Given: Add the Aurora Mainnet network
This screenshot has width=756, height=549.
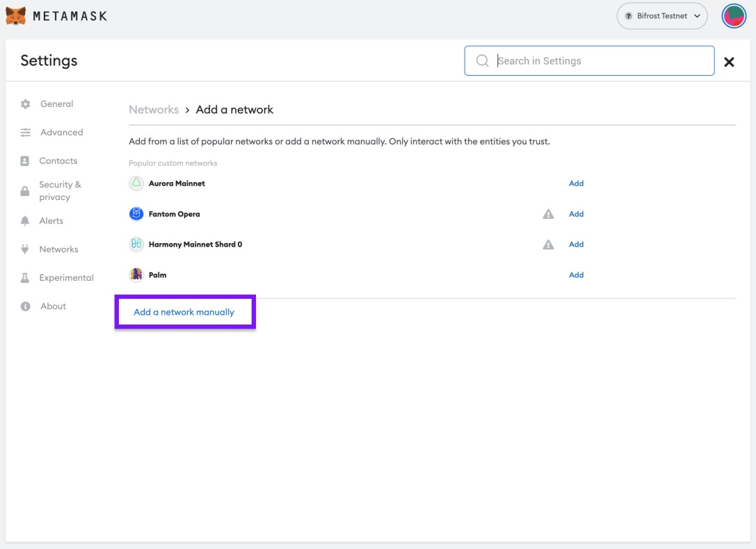Looking at the screenshot, I should click(x=576, y=183).
